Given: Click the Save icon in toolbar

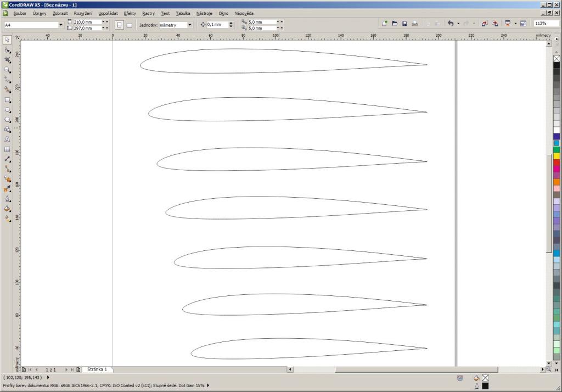Looking at the screenshot, I should click(x=404, y=24).
